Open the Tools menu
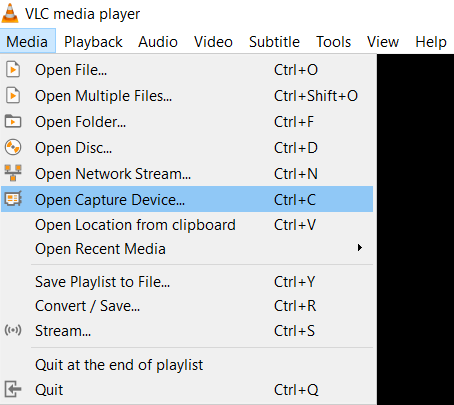This screenshot has width=454, height=405. click(333, 42)
